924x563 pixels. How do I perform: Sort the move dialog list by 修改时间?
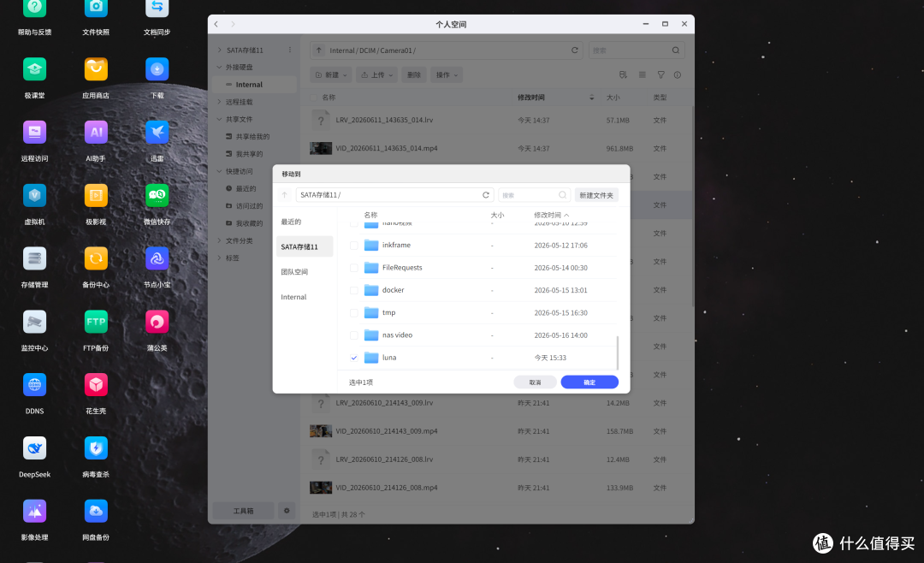point(552,215)
